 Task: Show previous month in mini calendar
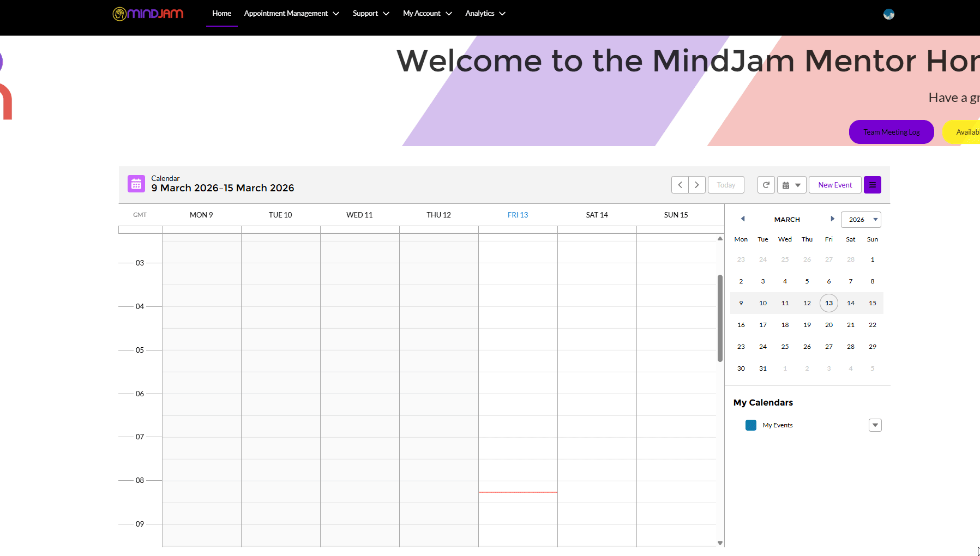[x=742, y=219]
